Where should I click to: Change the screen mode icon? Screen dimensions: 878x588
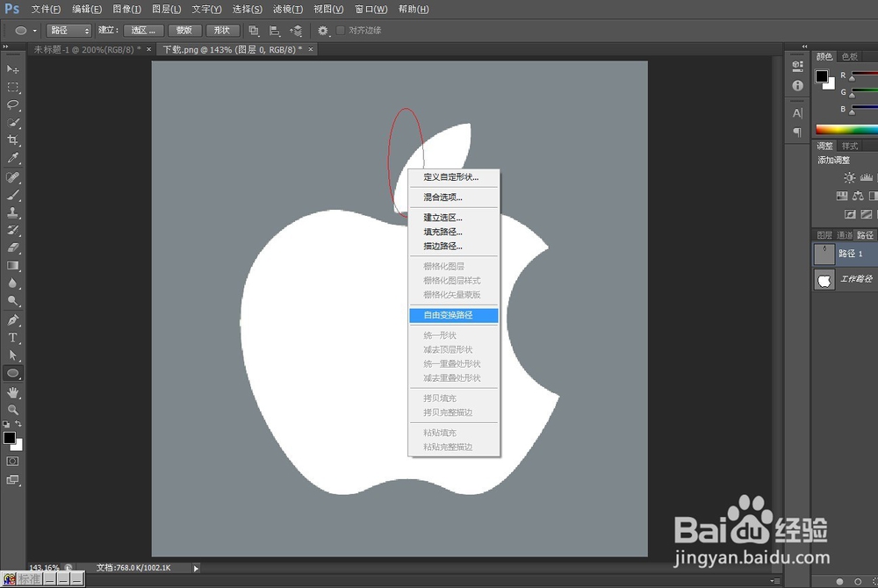tap(12, 479)
